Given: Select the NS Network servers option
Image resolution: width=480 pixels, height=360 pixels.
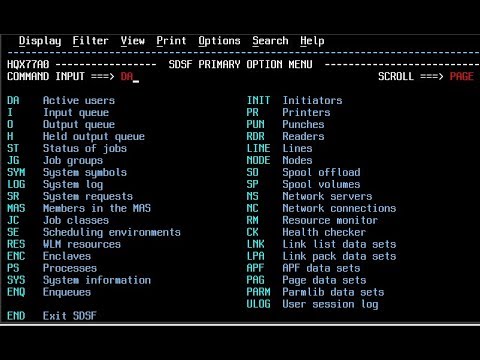Looking at the screenshot, I should tap(310, 196).
